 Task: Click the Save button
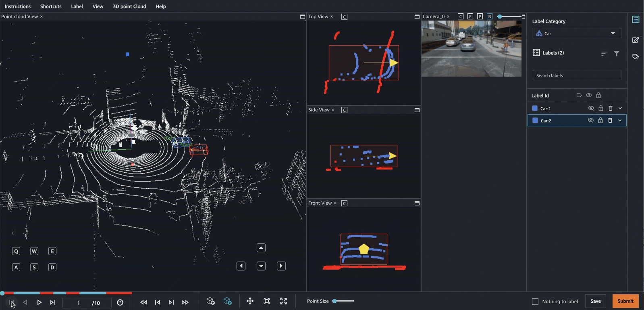595,301
